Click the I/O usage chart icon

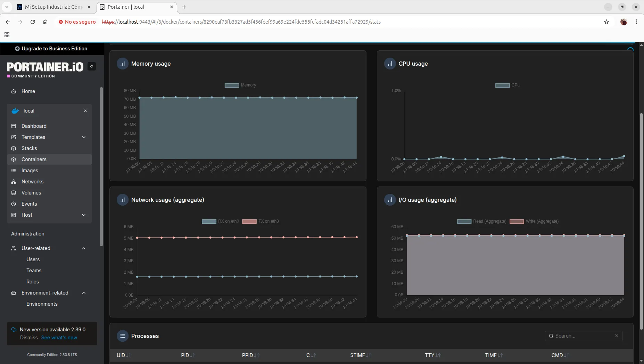390,200
